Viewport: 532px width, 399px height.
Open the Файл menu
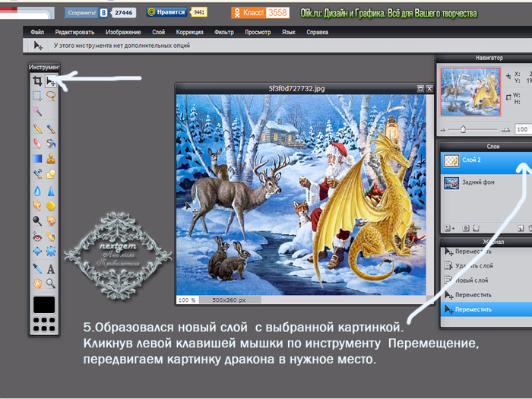[37, 32]
